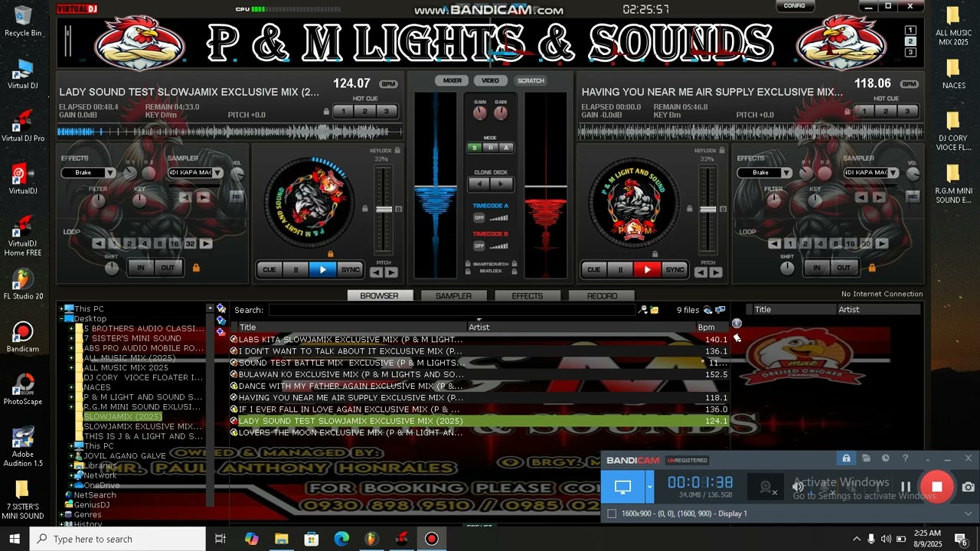Screen dimensions: 980x551
Task: Expand the Genres folder in tree
Action: pyautogui.click(x=61, y=515)
